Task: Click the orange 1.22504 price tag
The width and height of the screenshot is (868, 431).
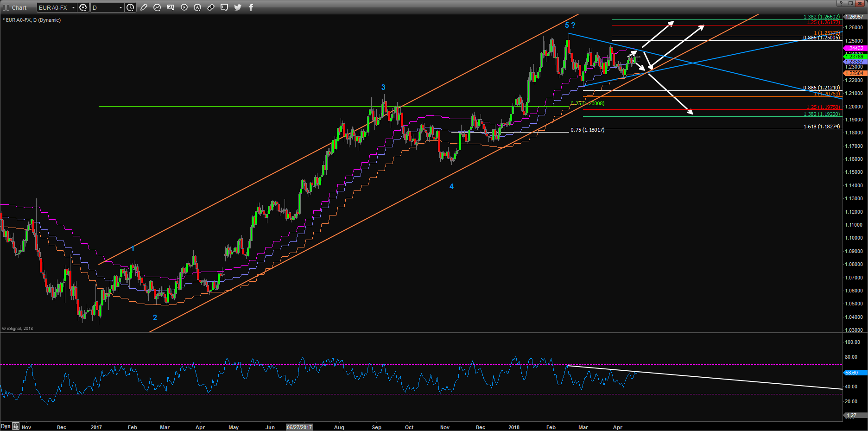Action: (855, 73)
